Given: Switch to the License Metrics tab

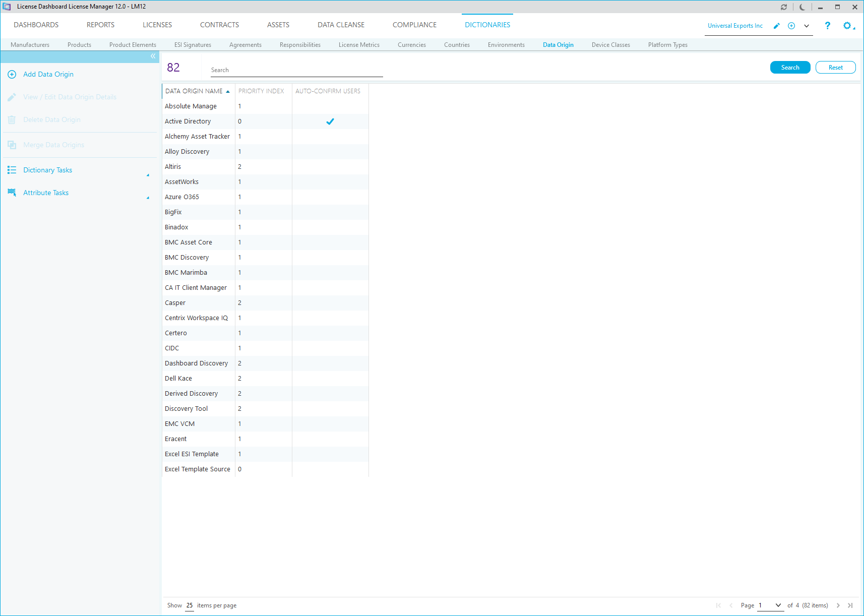Looking at the screenshot, I should pos(359,45).
